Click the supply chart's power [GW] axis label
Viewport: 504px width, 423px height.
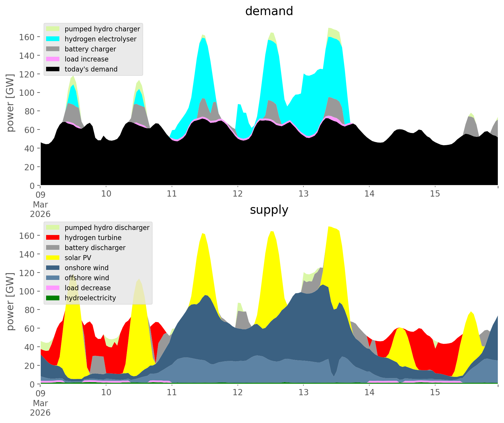click(x=10, y=302)
